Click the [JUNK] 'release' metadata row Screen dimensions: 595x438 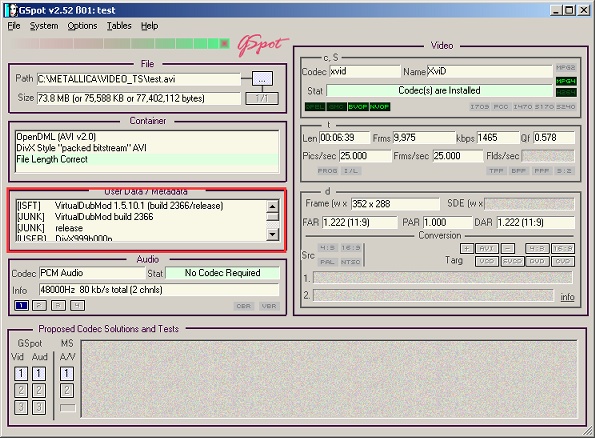(x=141, y=228)
